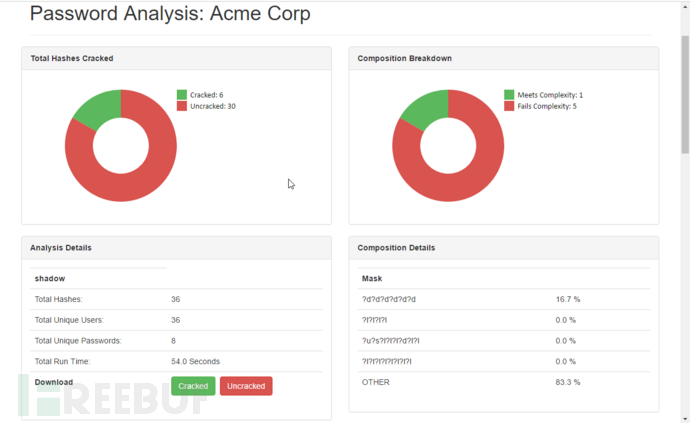Click the Total Unique Passwords row
The height and width of the screenshot is (423, 690).
coord(176,341)
